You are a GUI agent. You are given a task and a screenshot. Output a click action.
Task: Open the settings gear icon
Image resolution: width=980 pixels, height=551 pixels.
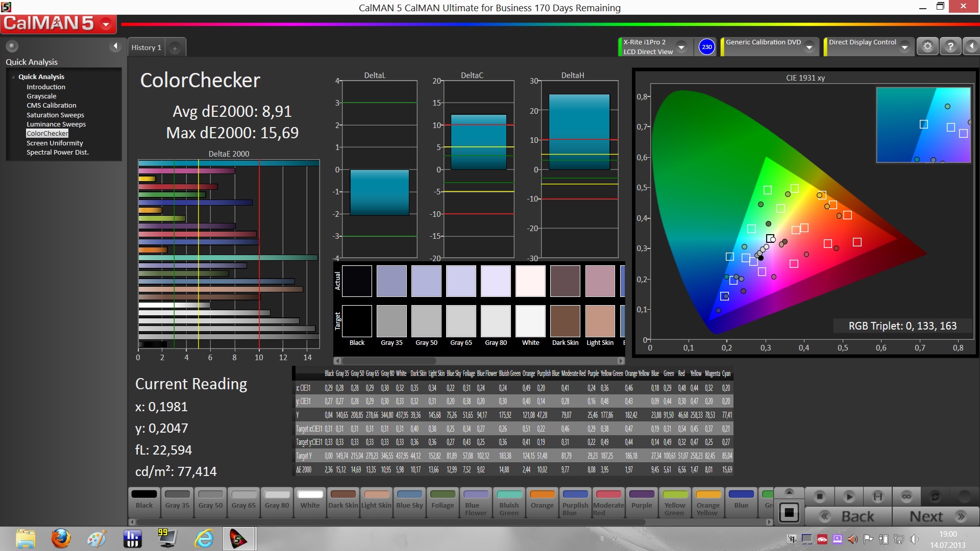927,46
